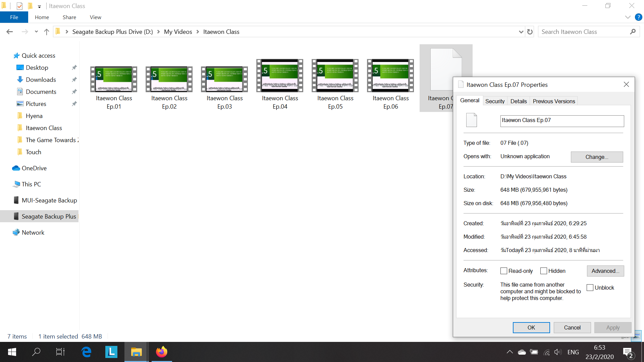Open OneDrive tray cloud icon
Viewport: 644px width, 362px height.
(x=522, y=352)
